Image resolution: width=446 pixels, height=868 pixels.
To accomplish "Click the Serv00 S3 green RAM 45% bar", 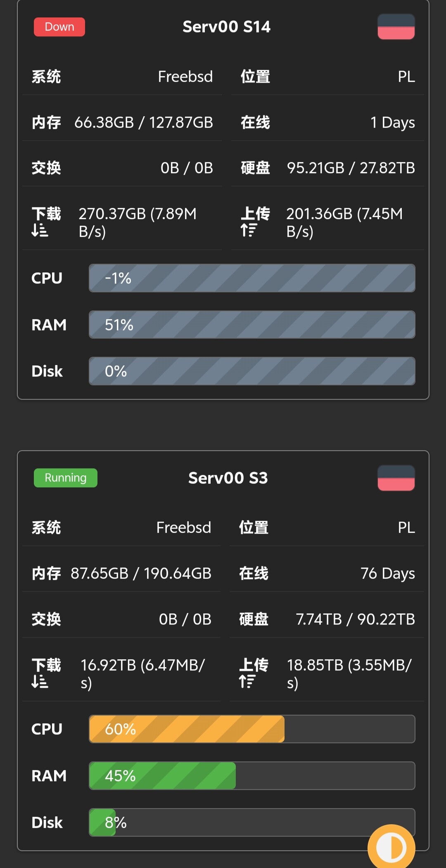I will tap(162, 776).
